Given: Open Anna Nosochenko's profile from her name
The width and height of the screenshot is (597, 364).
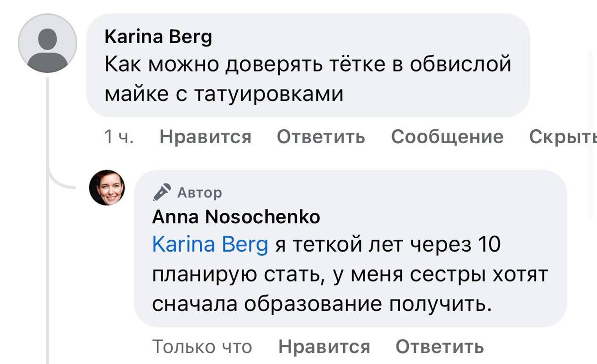Looking at the screenshot, I should 236,217.
